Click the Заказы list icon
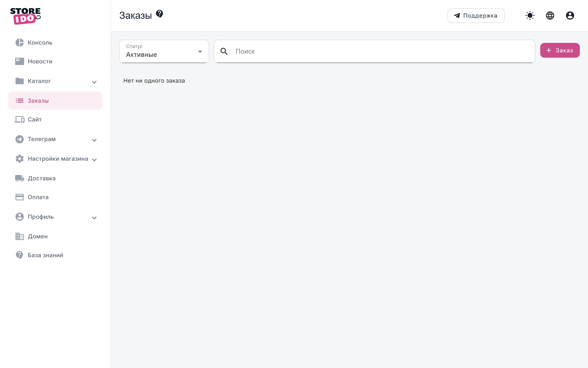Image resolution: width=588 pixels, height=368 pixels. pyautogui.click(x=19, y=101)
